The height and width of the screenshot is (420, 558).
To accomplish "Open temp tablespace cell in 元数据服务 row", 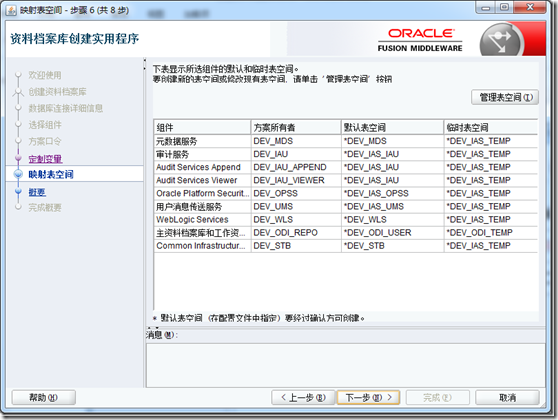I will 491,141.
